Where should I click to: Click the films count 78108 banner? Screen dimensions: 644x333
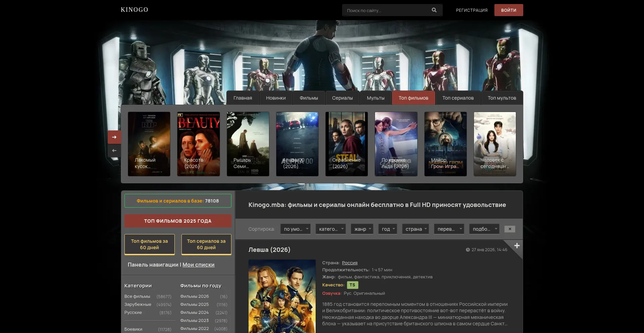pos(178,201)
